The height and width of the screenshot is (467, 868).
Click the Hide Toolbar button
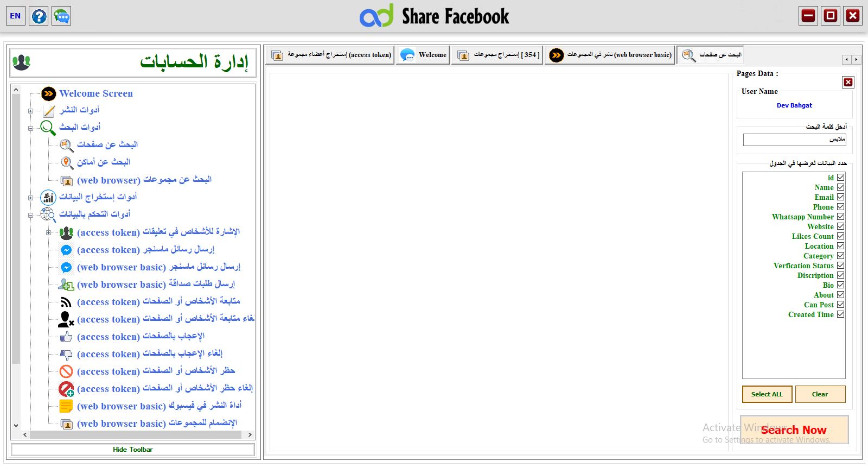point(133,450)
